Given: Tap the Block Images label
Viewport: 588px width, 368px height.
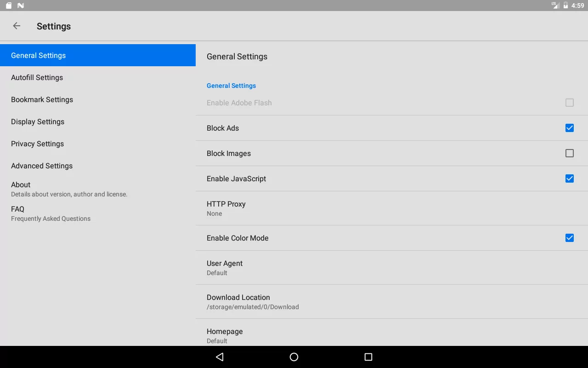Looking at the screenshot, I should pyautogui.click(x=229, y=153).
